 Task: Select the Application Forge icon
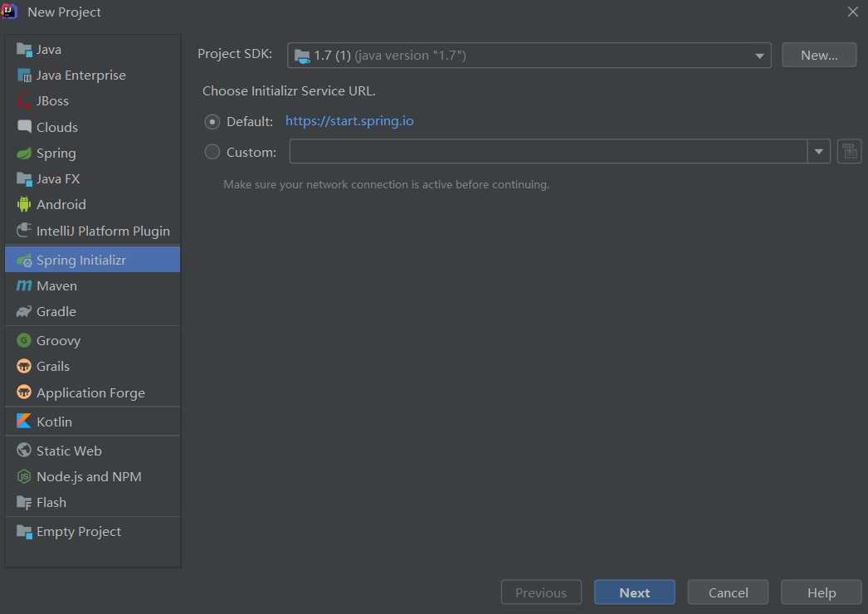pos(24,392)
